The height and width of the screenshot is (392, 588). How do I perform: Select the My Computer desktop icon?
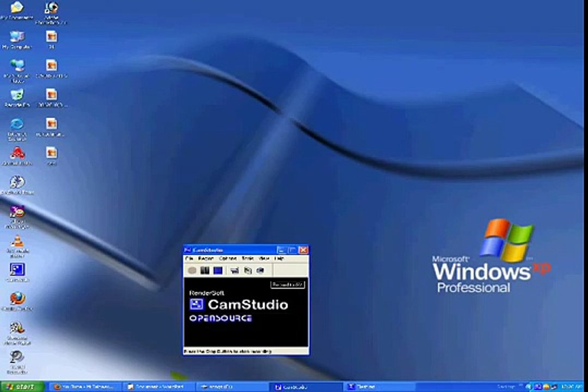click(x=17, y=40)
